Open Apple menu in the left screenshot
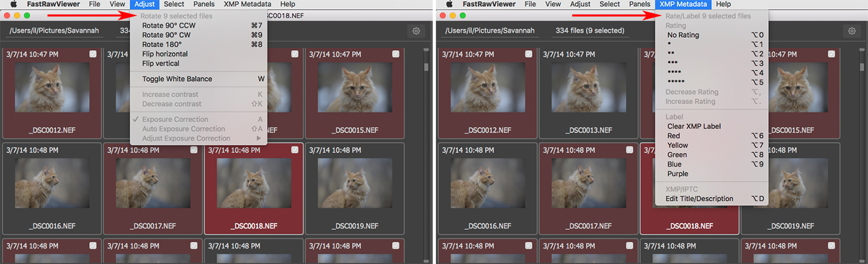 click(13, 4)
